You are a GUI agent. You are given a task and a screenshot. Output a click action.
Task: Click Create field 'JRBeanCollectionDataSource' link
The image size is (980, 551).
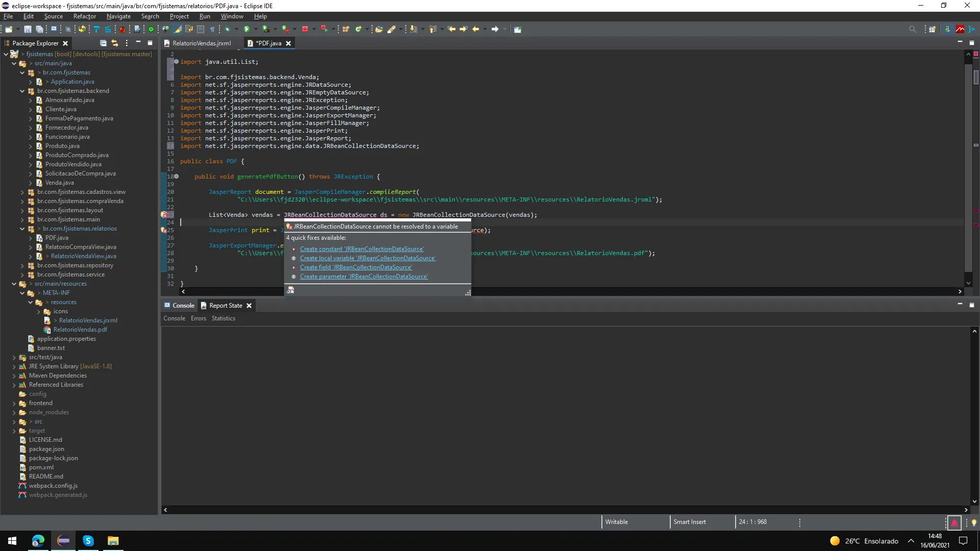pos(356,267)
